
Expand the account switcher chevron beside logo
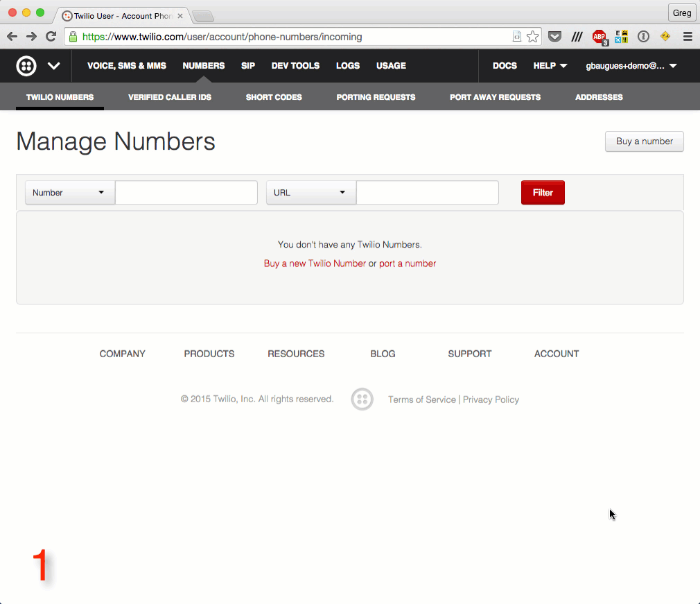(53, 66)
